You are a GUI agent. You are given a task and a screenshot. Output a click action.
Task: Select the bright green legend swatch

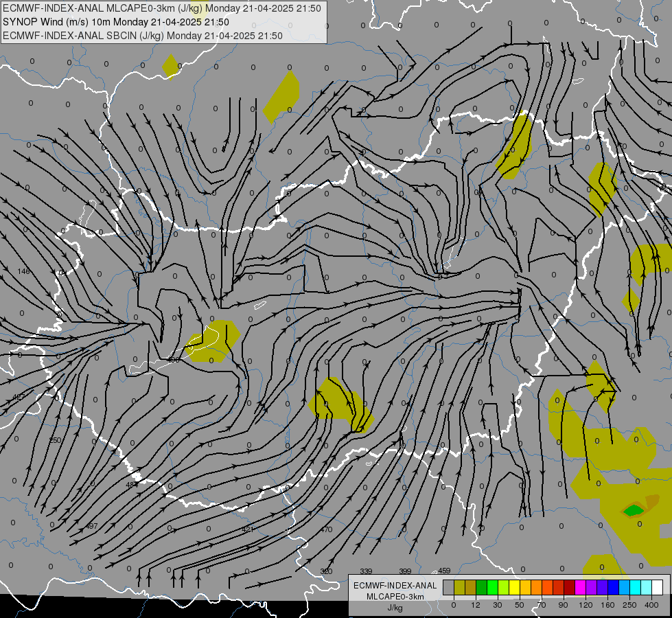click(x=492, y=587)
